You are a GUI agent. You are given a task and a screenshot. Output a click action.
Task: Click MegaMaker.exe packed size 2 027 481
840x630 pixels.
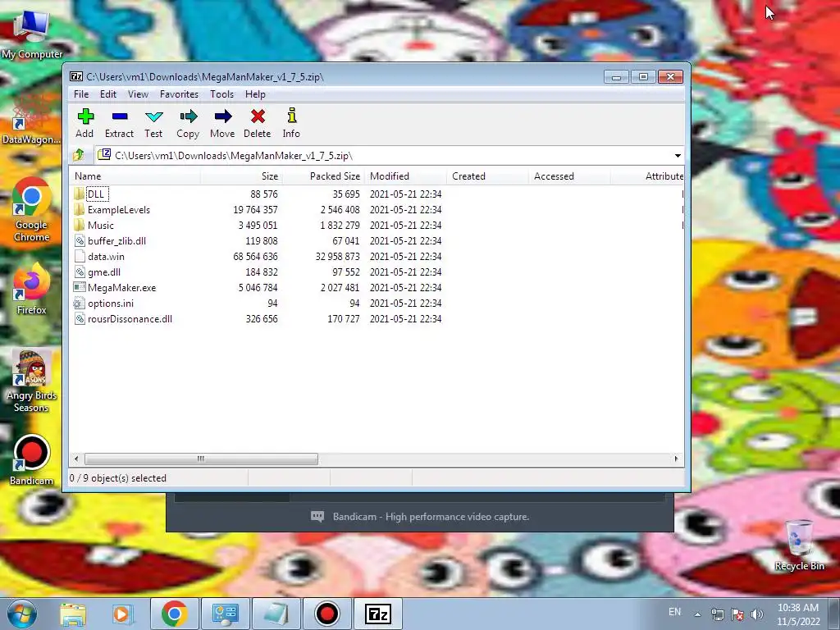(340, 288)
